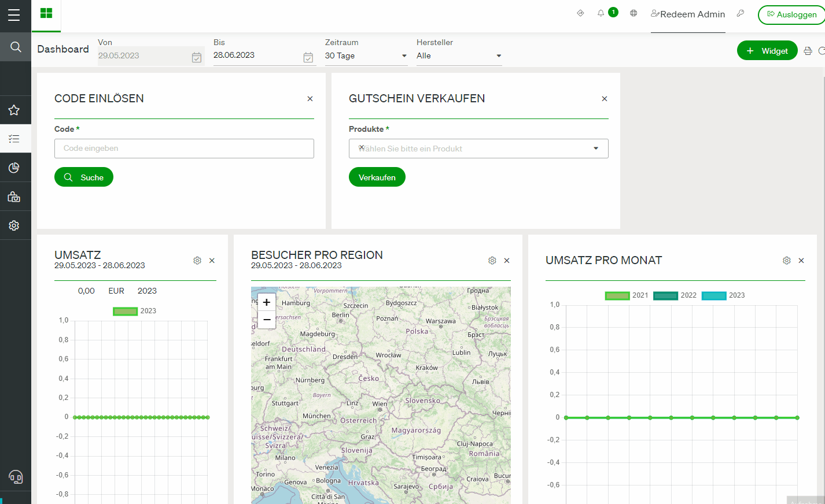Open the globe language selector
The width and height of the screenshot is (825, 504).
point(634,13)
